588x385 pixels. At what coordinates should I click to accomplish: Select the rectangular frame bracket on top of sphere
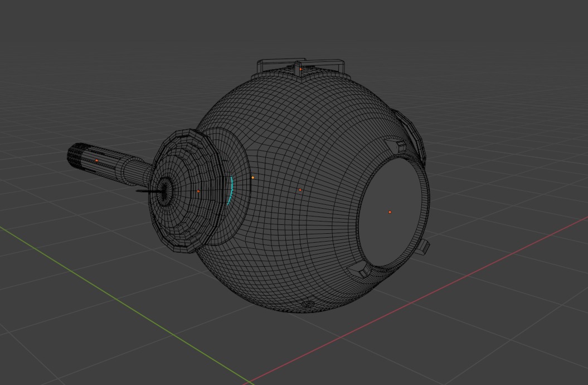301,68
